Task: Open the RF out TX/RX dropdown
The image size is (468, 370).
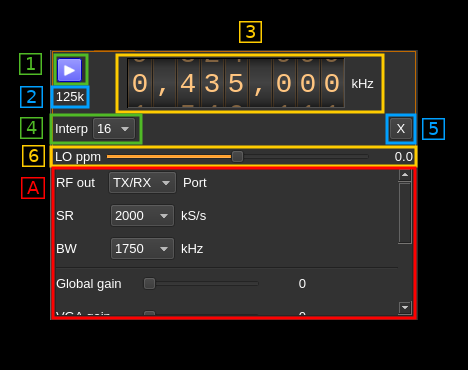Action: click(142, 183)
